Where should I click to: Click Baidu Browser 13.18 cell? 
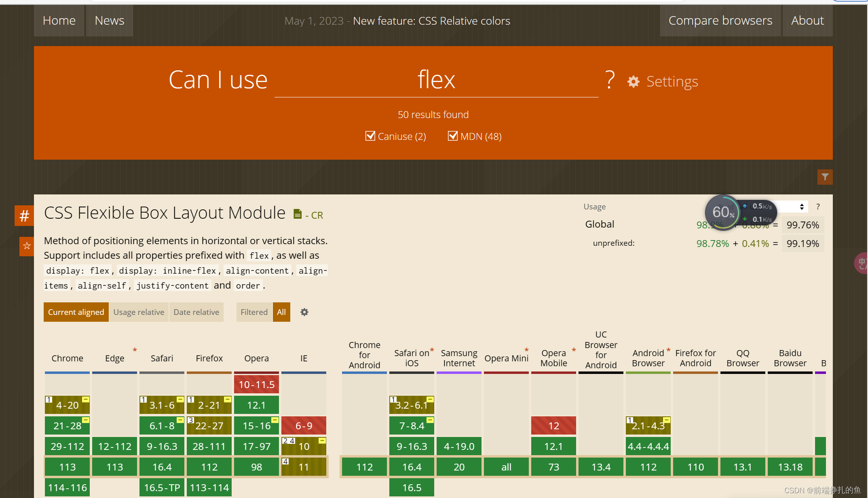[790, 467]
